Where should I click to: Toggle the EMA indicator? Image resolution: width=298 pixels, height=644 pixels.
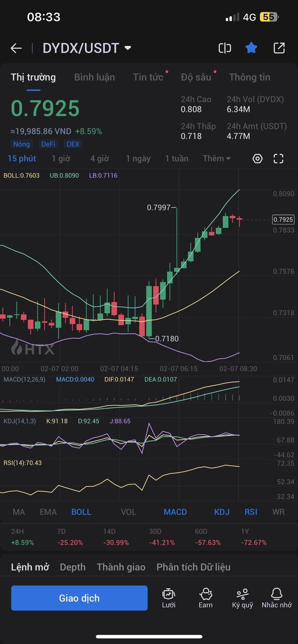click(48, 512)
